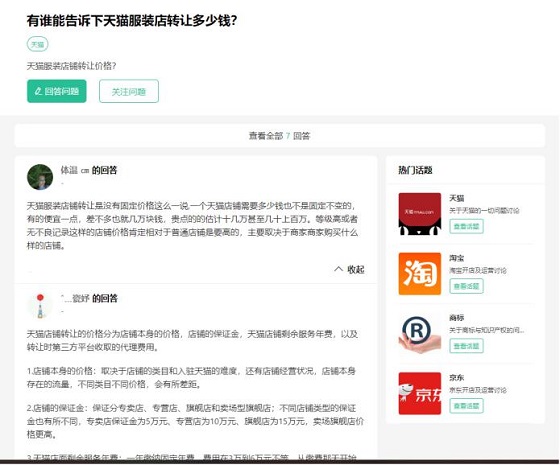560x465 pixels.
Task: Click second answer's 的回答 author name
Action: click(x=89, y=298)
